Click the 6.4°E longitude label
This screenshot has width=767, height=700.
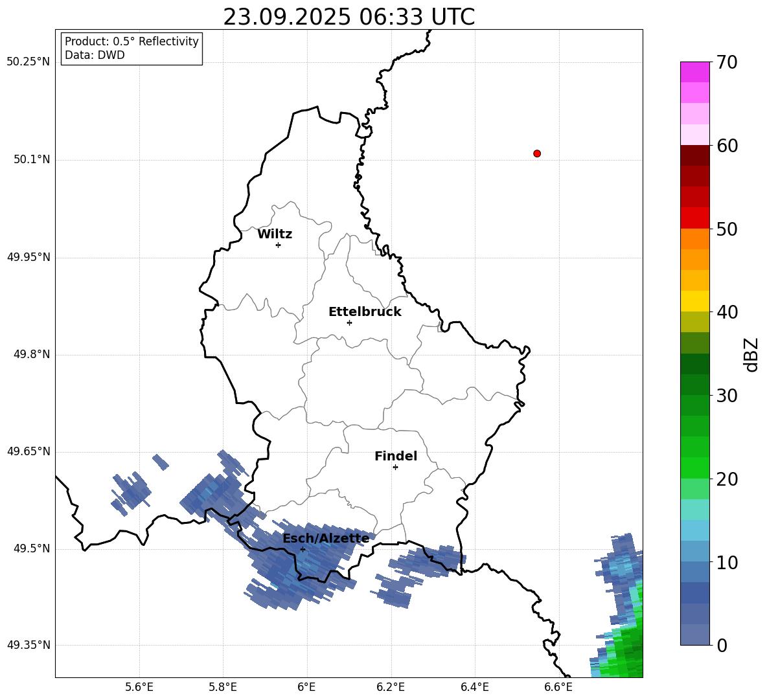474,687
